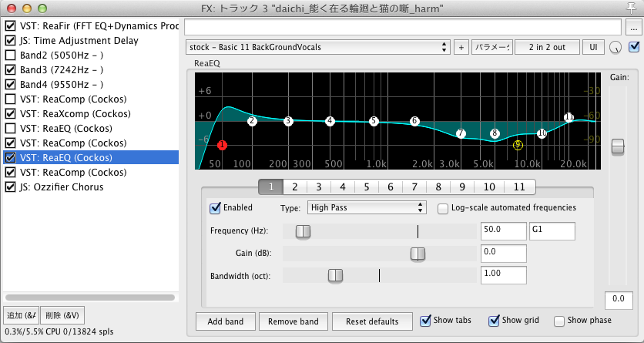644x343 pixels.
Task: Select EQ band point 8 on graph
Action: click(495, 133)
